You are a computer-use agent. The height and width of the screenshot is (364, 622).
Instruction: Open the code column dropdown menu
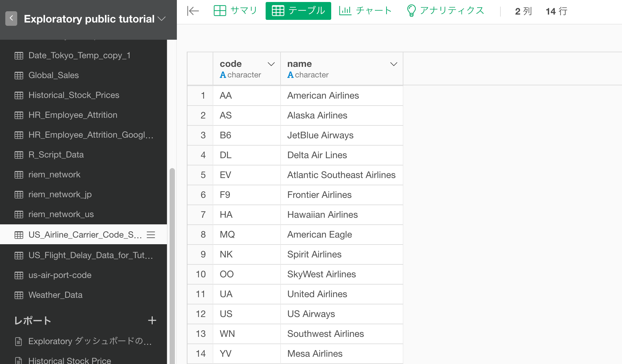[x=271, y=64]
